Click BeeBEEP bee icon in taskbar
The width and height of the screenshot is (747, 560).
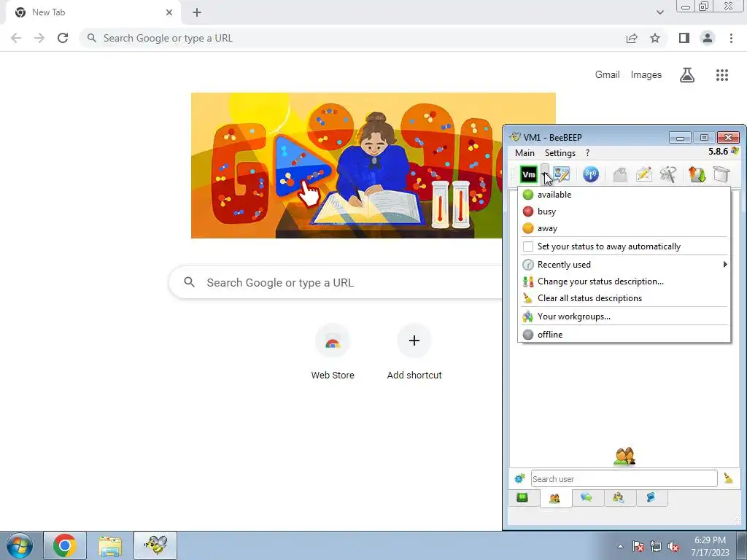point(155,545)
